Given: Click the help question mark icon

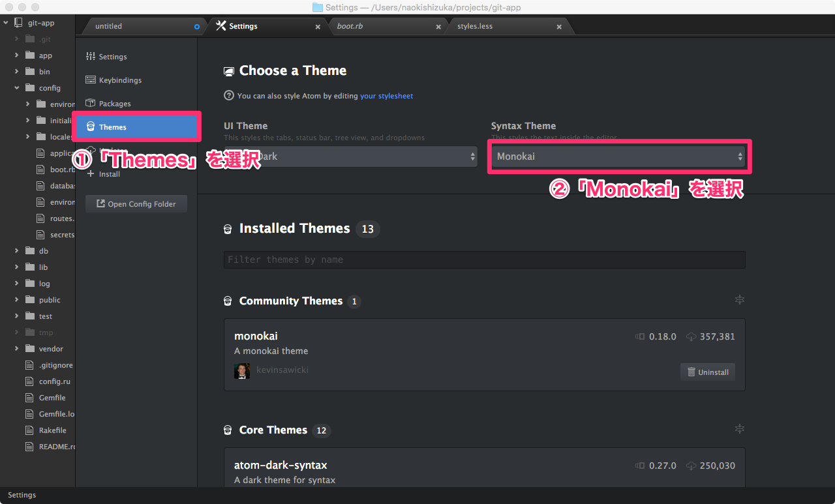Looking at the screenshot, I should [229, 95].
